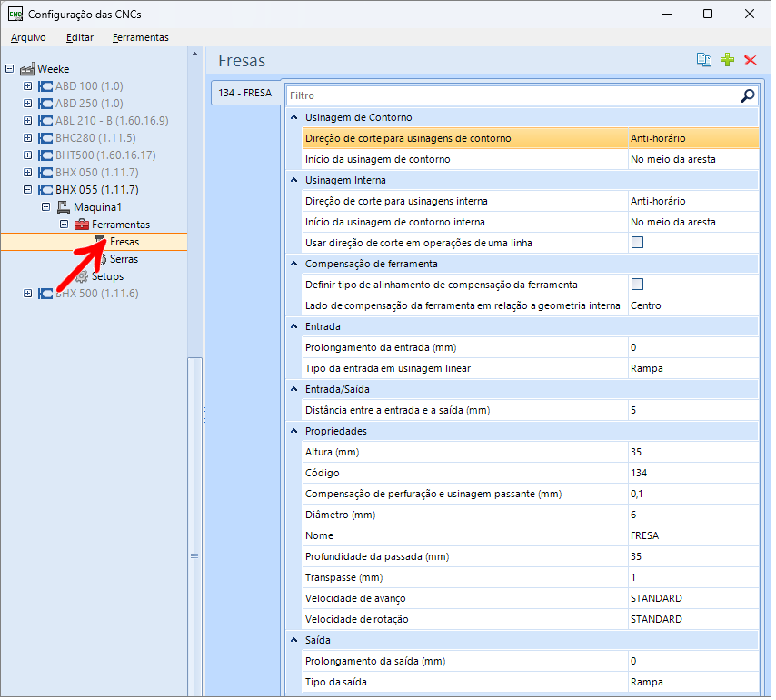Screen dimensions: 776x700
Task: Click the Setups gear icon
Action: tap(82, 276)
